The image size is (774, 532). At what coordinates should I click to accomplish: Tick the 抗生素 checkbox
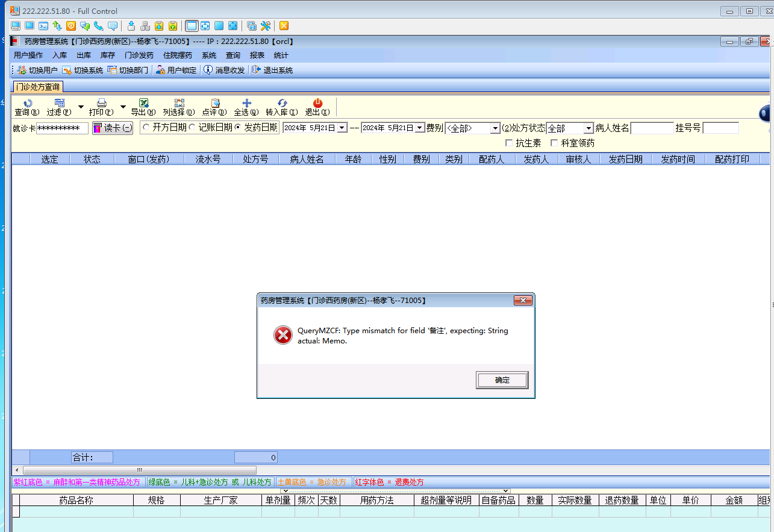509,143
